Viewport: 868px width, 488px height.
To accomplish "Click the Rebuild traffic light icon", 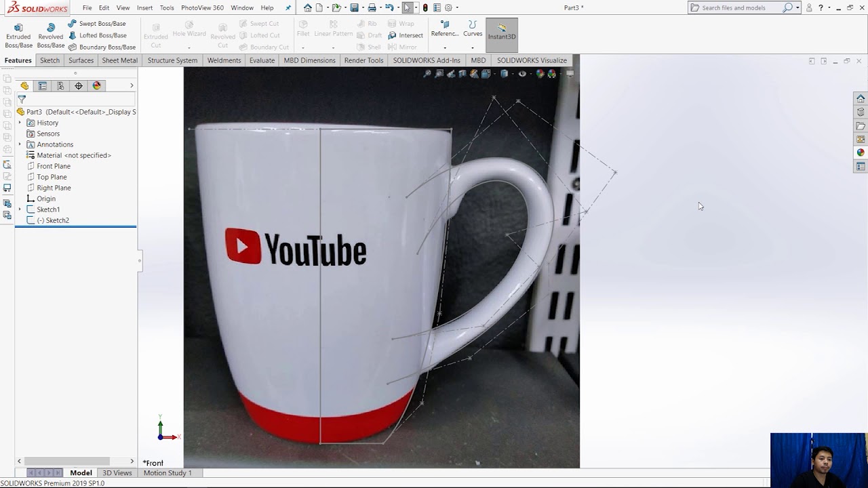I will coord(425,7).
